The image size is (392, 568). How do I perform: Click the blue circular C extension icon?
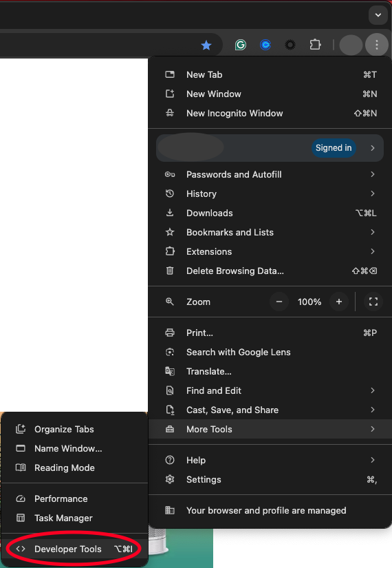point(265,45)
